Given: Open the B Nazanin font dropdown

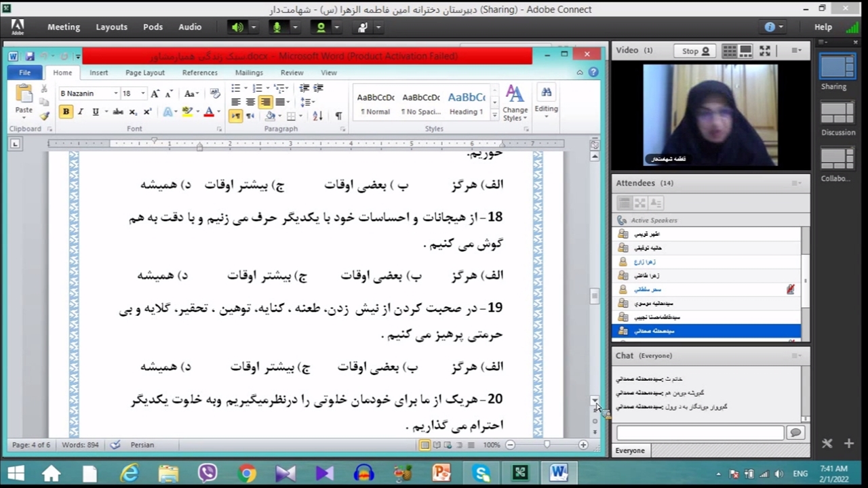Looking at the screenshot, I should coord(115,94).
